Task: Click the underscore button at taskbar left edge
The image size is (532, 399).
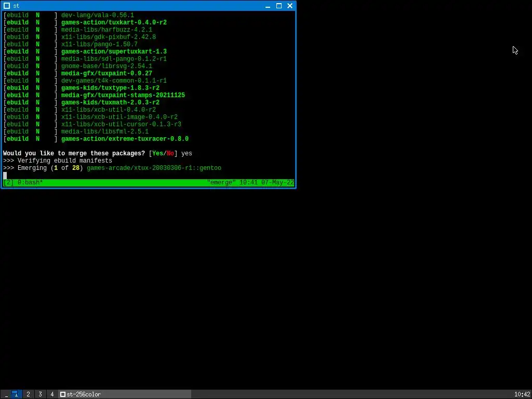Action: click(x=6, y=394)
